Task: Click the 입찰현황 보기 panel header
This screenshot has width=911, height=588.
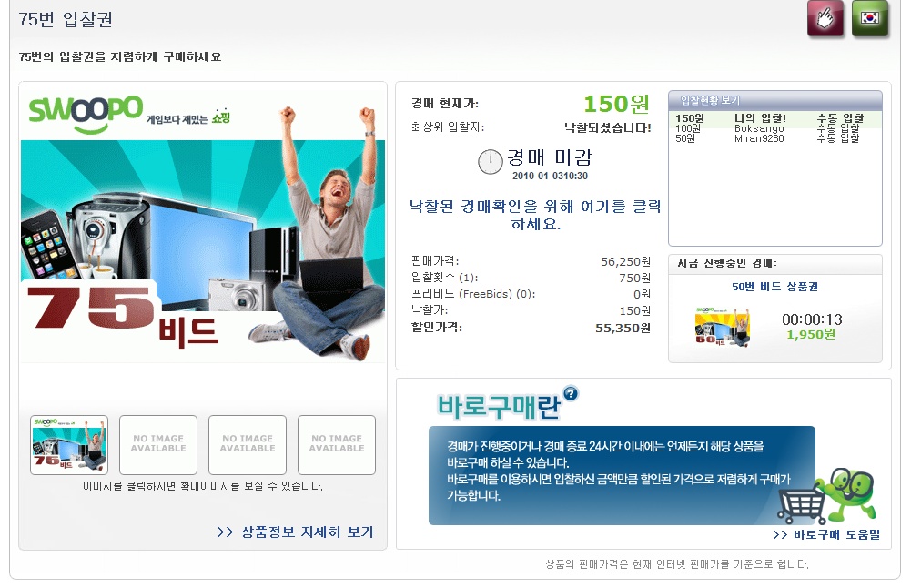Action: [775, 100]
